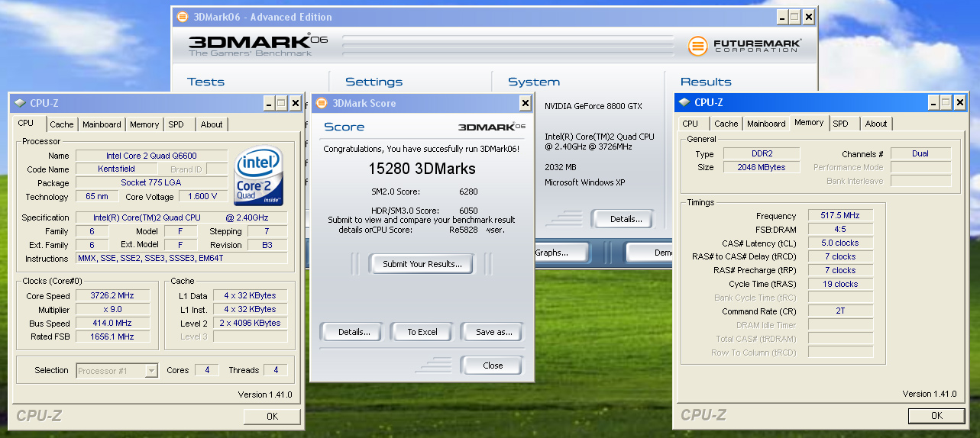Click the Futuremark Corporation logo

click(x=743, y=46)
